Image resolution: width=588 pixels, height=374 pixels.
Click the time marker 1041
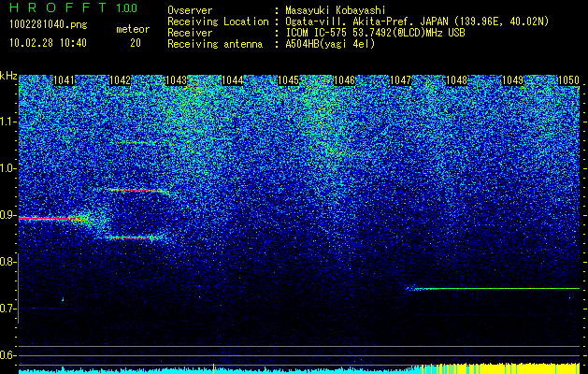pyautogui.click(x=65, y=80)
